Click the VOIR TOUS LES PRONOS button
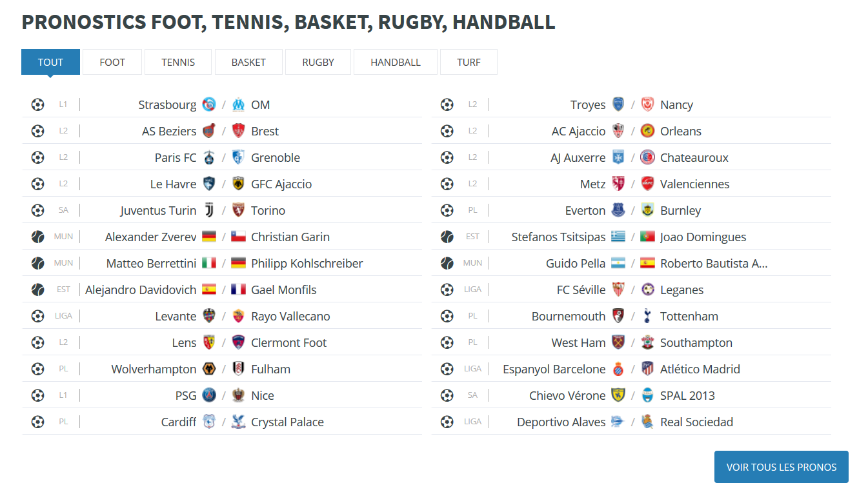This screenshot has width=868, height=492. [x=782, y=467]
